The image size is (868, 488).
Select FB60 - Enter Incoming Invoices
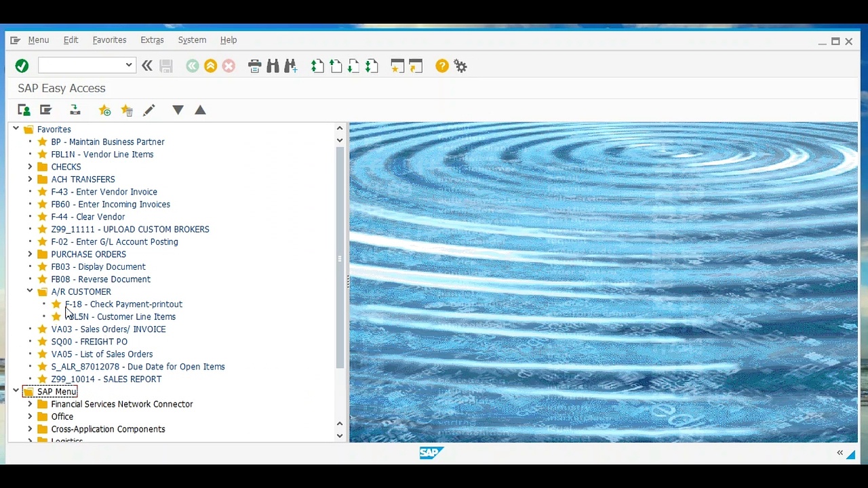pos(111,204)
